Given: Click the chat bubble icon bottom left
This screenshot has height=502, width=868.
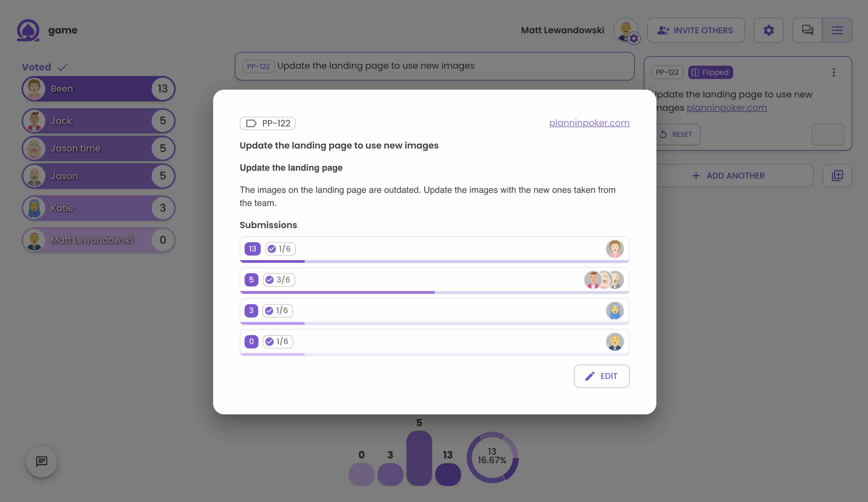Looking at the screenshot, I should pos(41,461).
